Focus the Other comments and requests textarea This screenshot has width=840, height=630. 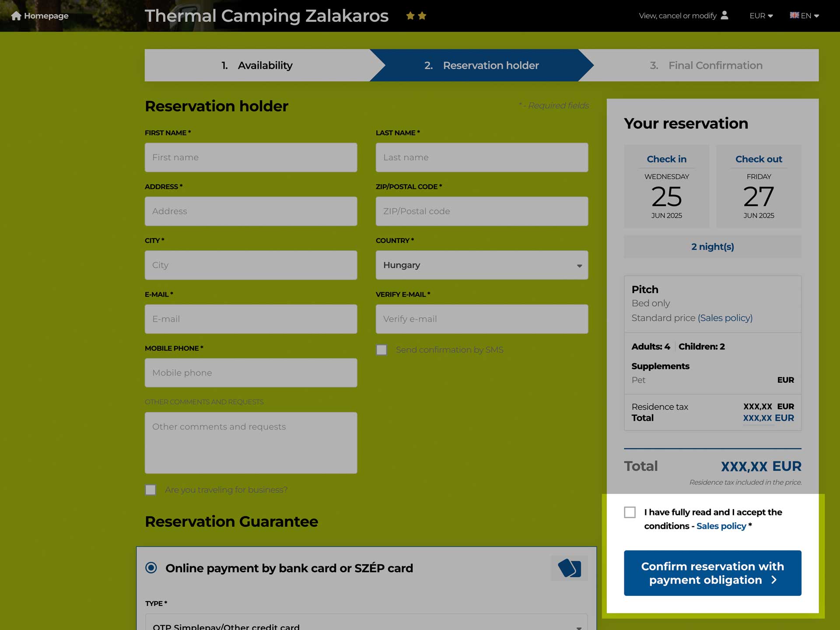(x=251, y=443)
